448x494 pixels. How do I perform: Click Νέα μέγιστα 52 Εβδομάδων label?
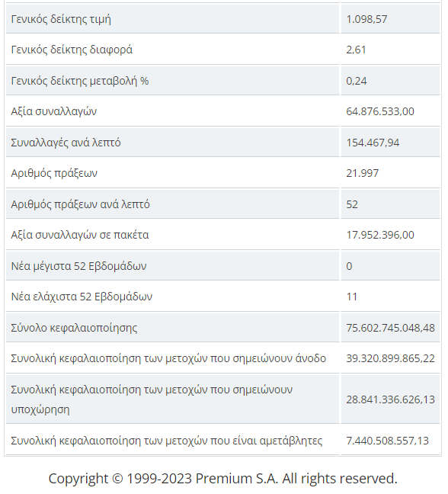(x=78, y=266)
